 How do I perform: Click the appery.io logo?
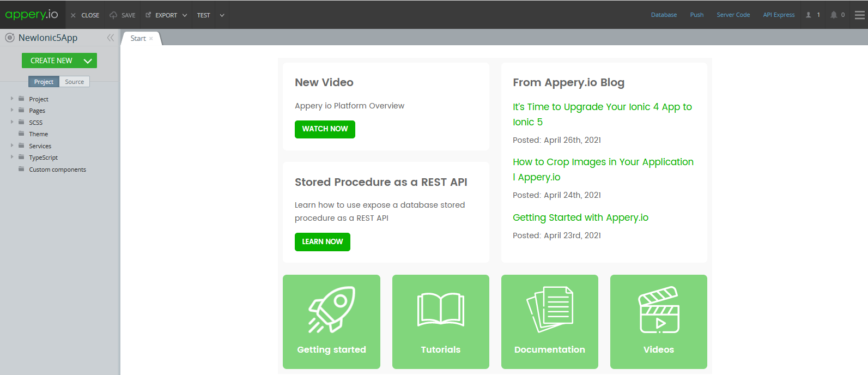(x=32, y=15)
